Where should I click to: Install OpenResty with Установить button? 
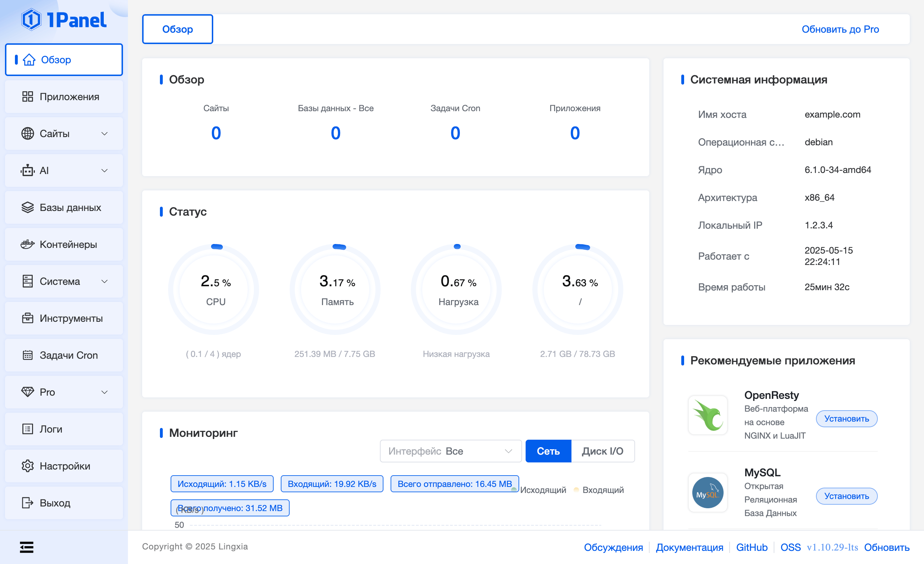point(847,419)
